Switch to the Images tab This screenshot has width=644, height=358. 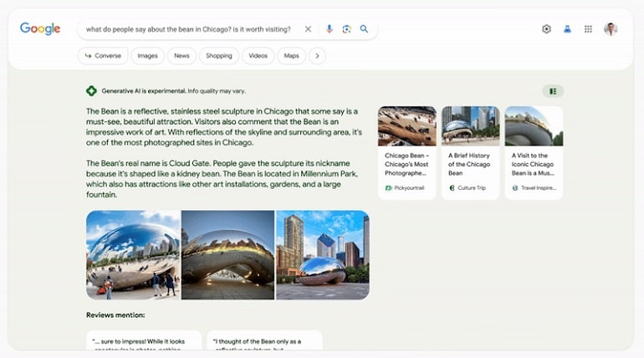[x=147, y=56]
